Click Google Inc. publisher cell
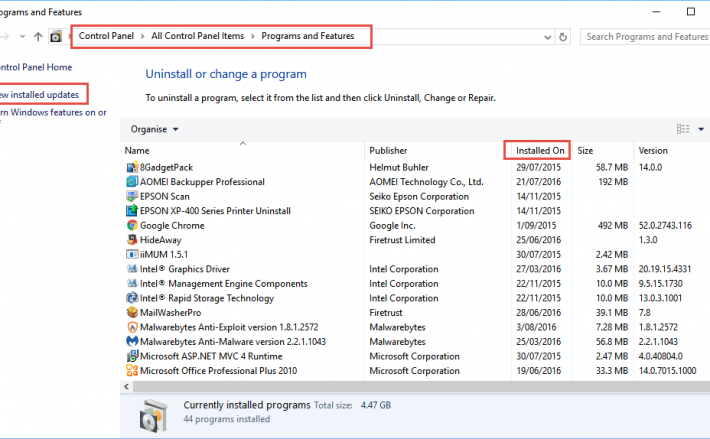This screenshot has width=710, height=439. click(x=392, y=225)
